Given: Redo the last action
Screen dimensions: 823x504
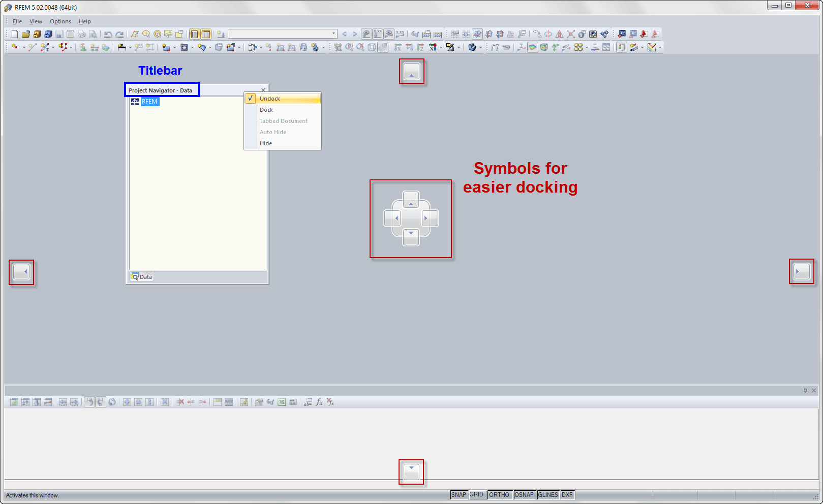Looking at the screenshot, I should [x=119, y=34].
